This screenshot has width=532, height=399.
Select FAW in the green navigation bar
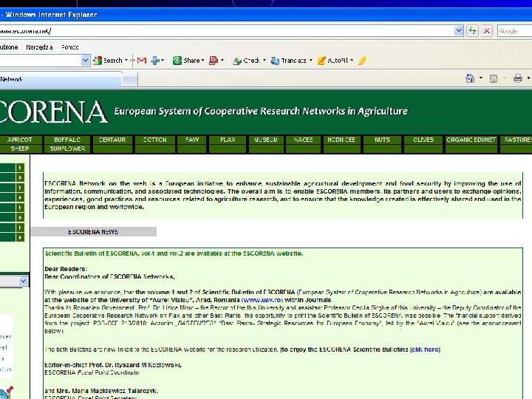[x=192, y=140]
